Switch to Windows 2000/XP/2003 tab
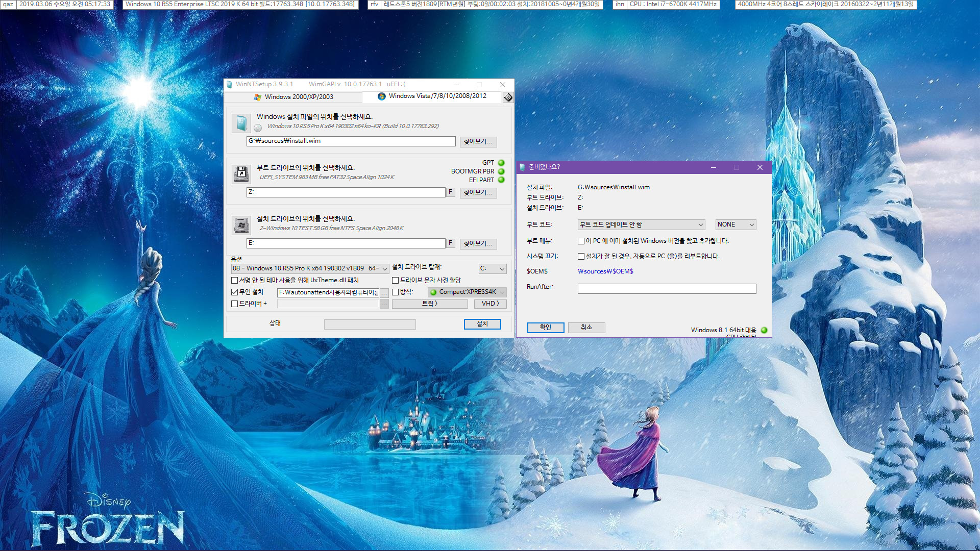The width and height of the screenshot is (980, 551). pyautogui.click(x=293, y=97)
